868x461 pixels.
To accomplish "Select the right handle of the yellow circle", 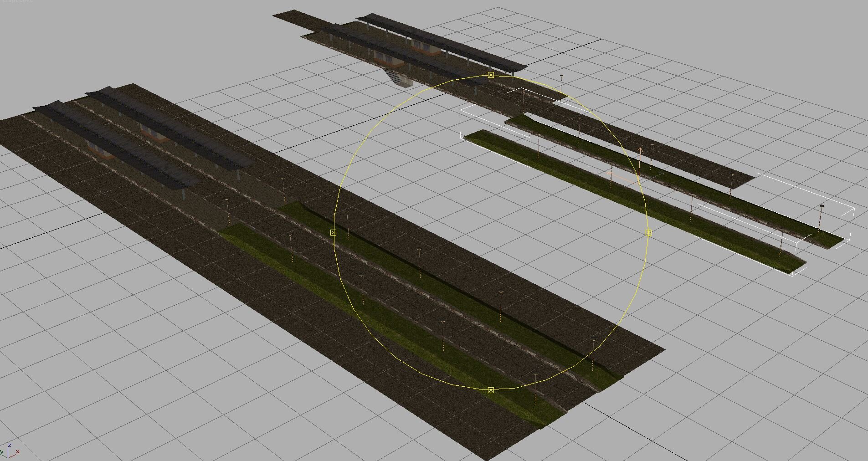I will point(649,233).
